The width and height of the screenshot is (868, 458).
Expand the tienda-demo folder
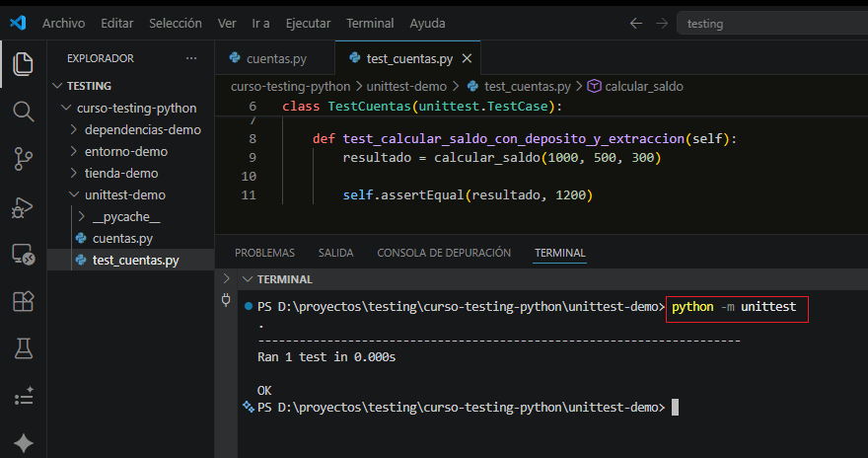(74, 173)
